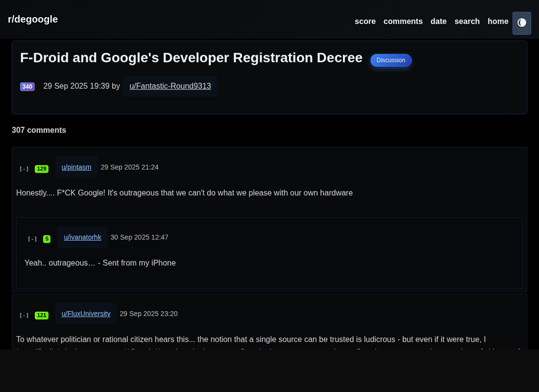The height and width of the screenshot is (392, 539).
Task: Select the date nav item
Action: [x=439, y=21]
